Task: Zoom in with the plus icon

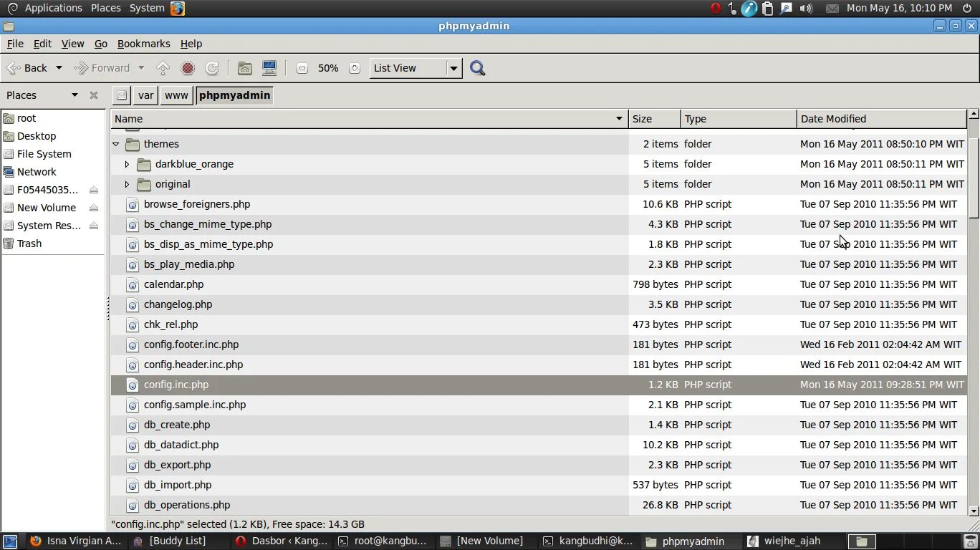Action: click(x=355, y=68)
